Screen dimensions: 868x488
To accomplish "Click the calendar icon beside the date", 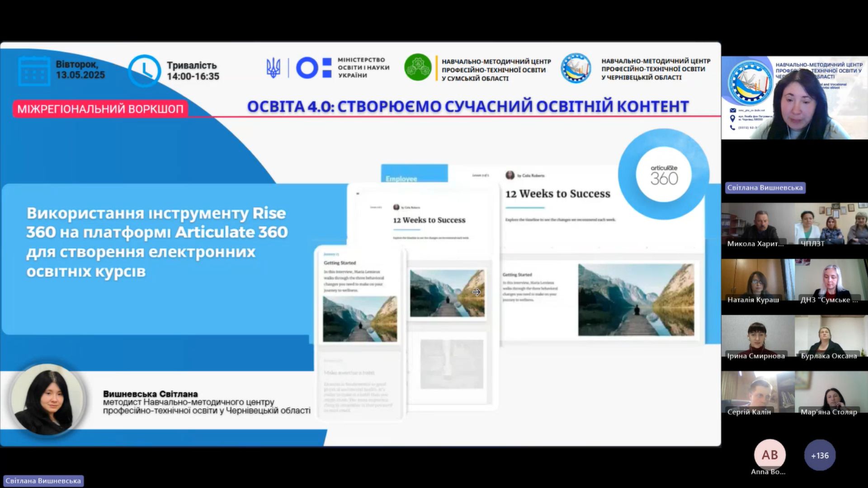I will (x=34, y=71).
